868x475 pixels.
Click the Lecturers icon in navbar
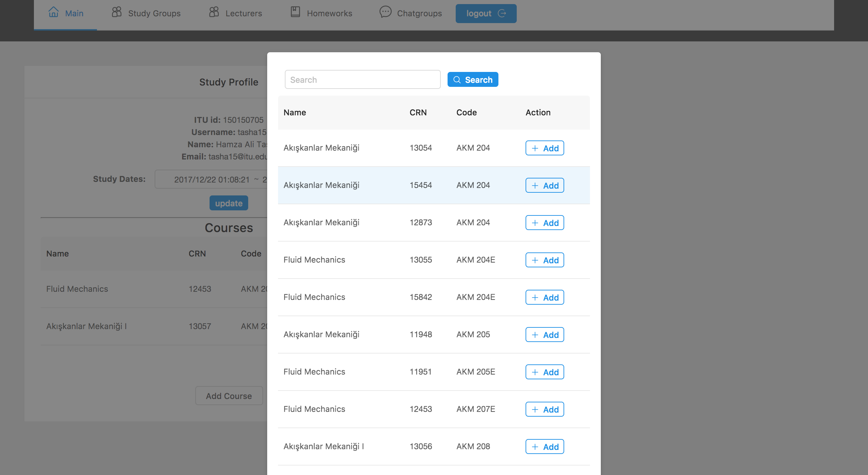(x=214, y=12)
